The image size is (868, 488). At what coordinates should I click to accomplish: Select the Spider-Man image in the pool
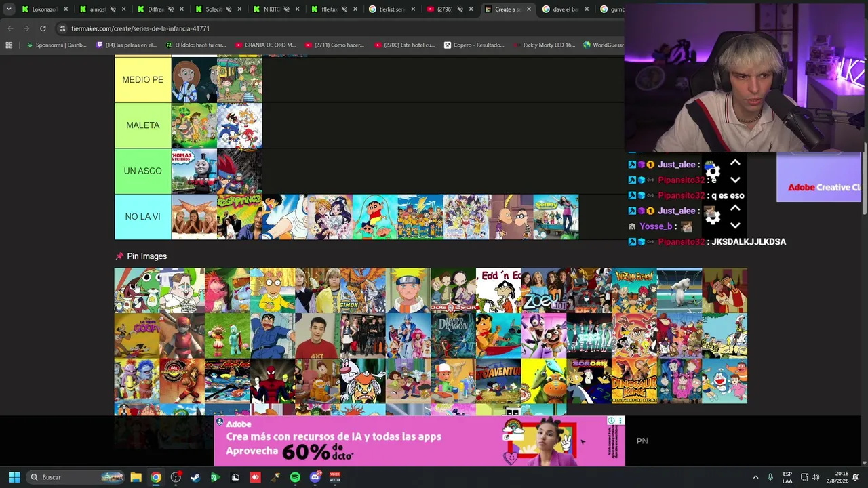(x=273, y=381)
